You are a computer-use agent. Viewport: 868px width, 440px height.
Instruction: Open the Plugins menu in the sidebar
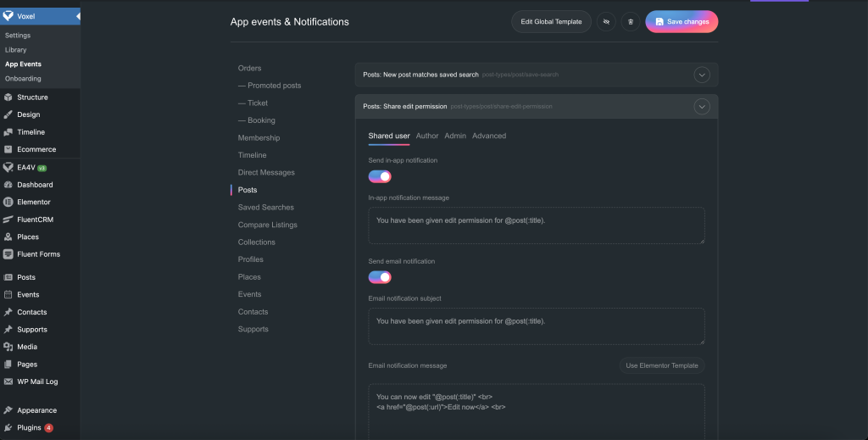(29, 427)
